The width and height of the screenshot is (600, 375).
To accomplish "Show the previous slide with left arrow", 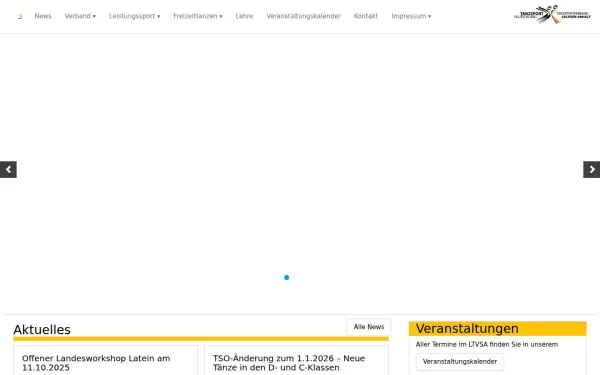I will [x=8, y=170].
